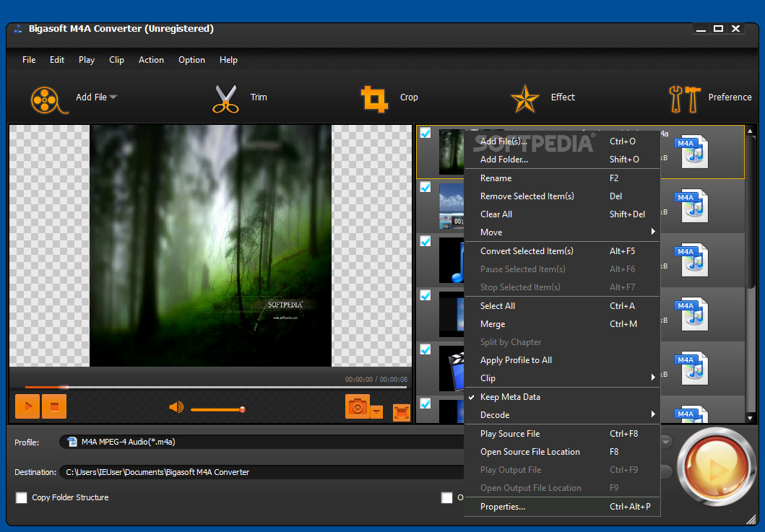The image size is (765, 532).
Task: Open Properties... from context menu
Action: click(x=562, y=507)
